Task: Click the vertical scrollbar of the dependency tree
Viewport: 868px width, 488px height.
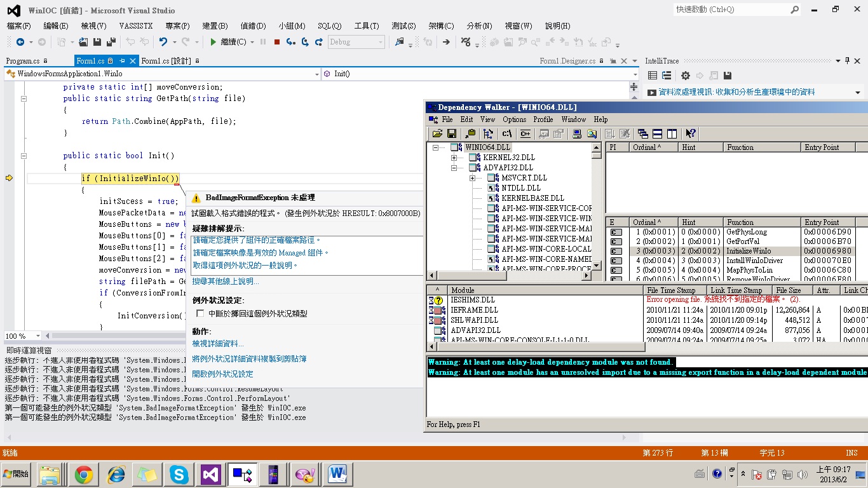Action: tap(597, 207)
